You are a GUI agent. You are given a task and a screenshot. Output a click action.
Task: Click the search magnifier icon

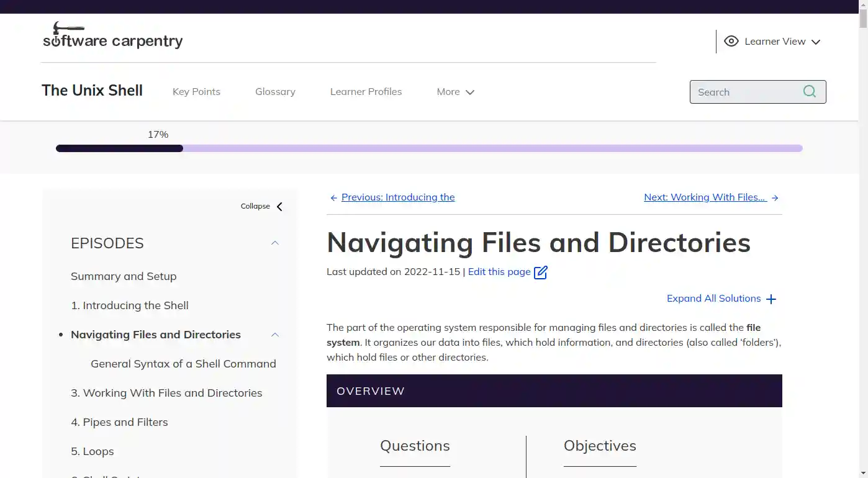809,91
